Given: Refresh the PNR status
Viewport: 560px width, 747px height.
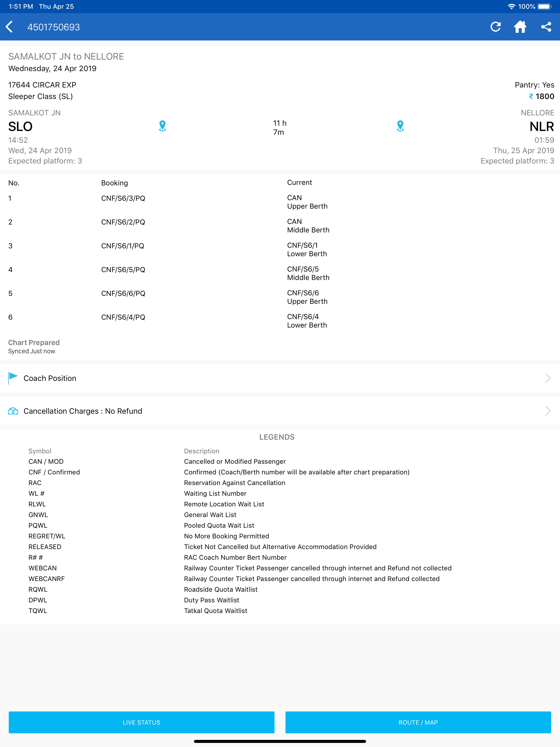Looking at the screenshot, I should 495,27.
